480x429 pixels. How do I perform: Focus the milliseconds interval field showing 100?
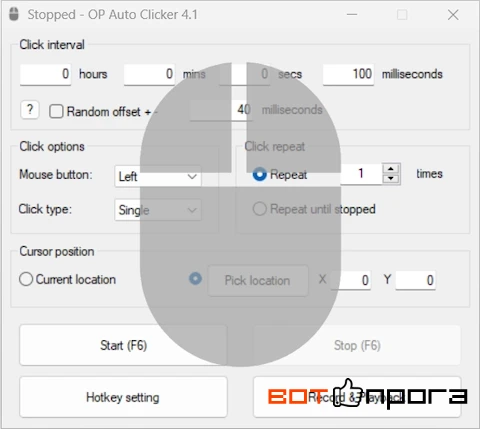348,74
